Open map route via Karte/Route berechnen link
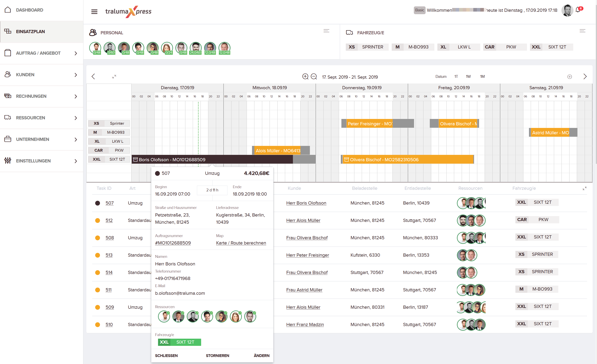 [241, 243]
